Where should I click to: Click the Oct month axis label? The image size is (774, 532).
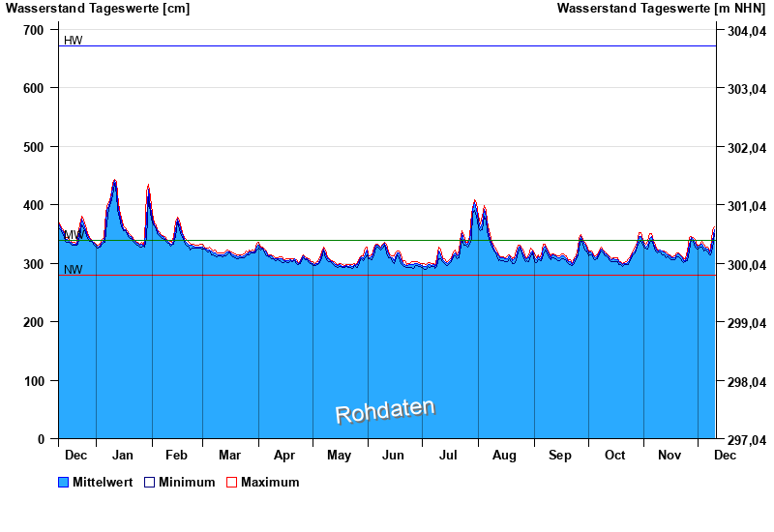pyautogui.click(x=614, y=455)
